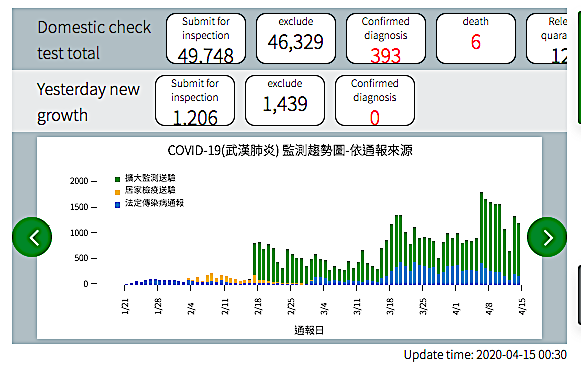Click the blue legend swatch
Screen dimensions: 581x367
tap(117, 205)
